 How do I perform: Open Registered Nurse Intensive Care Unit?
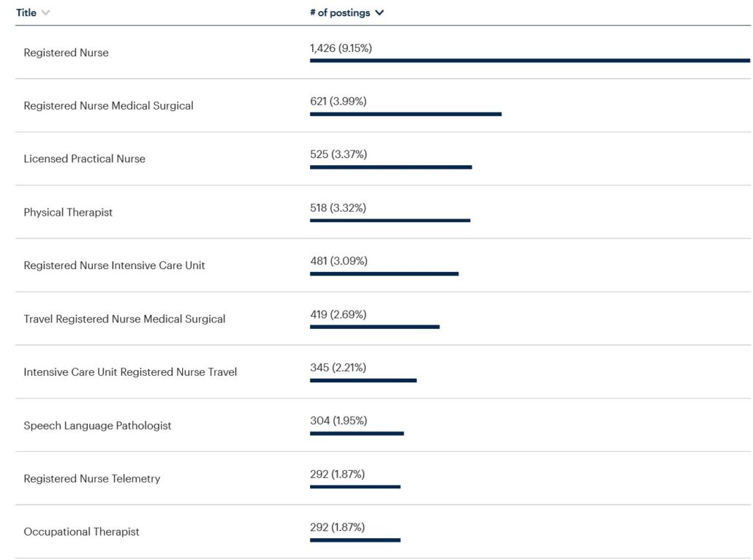[x=114, y=265]
